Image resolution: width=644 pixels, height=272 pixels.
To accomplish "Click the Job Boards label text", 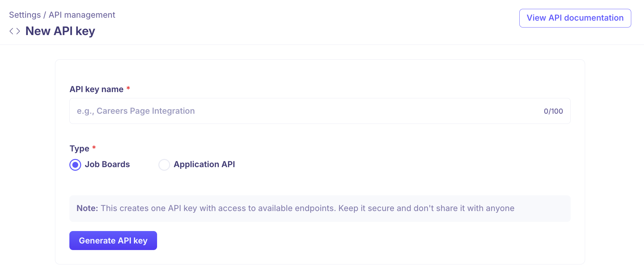I will tap(107, 165).
